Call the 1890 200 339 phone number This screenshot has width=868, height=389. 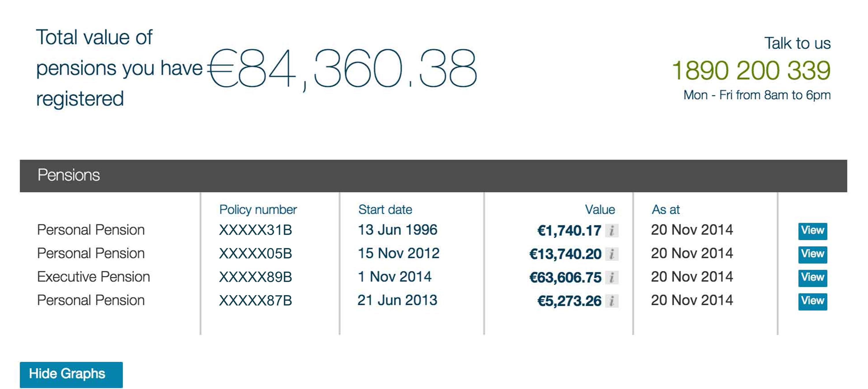751,70
